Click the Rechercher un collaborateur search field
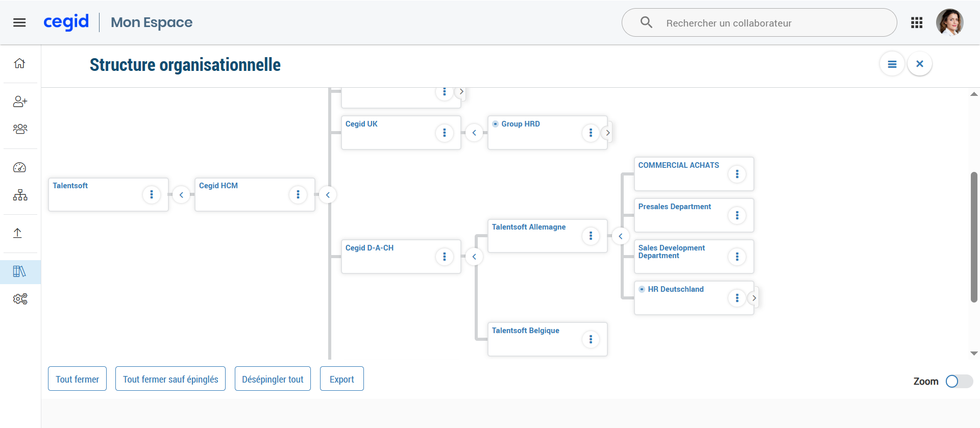Image resolution: width=980 pixels, height=428 pixels. [766, 23]
